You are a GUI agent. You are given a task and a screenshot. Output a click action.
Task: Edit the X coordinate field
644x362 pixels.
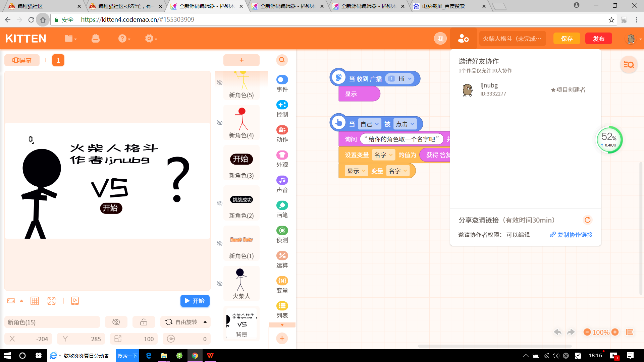click(28, 339)
